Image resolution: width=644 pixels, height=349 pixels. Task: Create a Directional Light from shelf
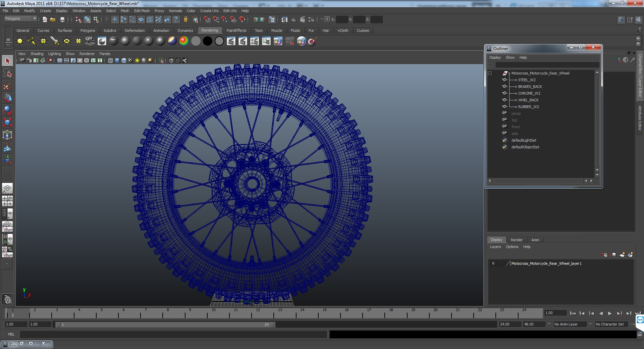(x=32, y=41)
